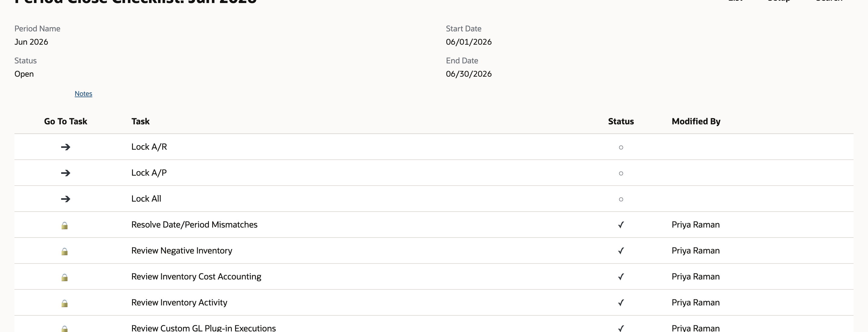
Task: Click lock icon for Review Negative Inventory
Action: point(65,251)
